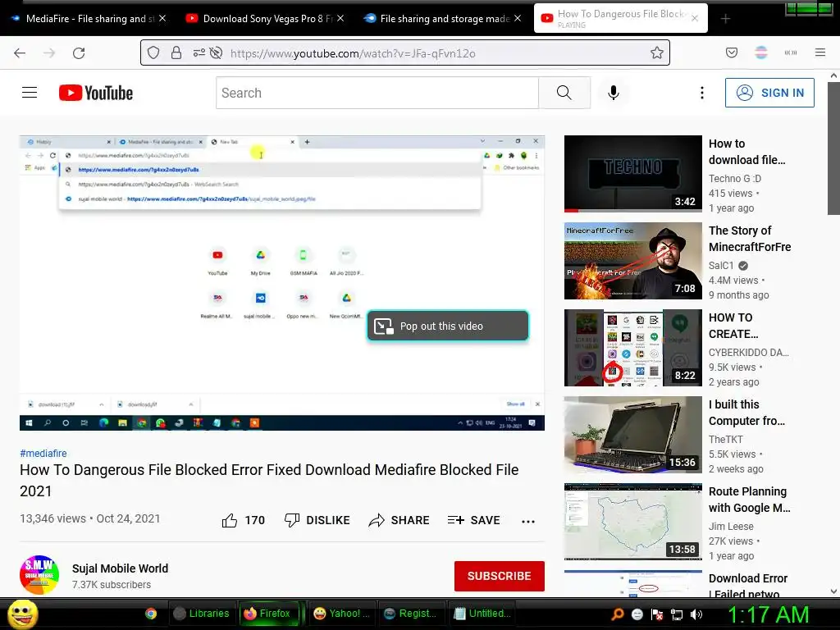Start voice search with the microphone icon

pyautogui.click(x=614, y=93)
